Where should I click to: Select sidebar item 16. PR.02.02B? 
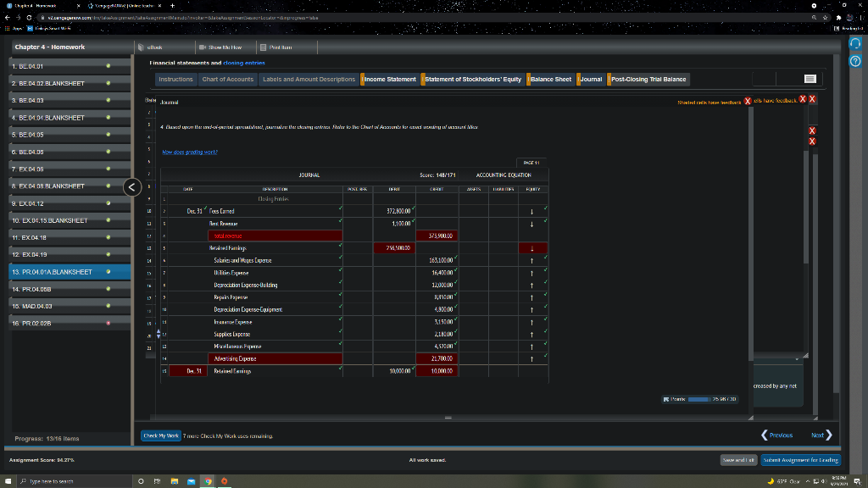pos(70,323)
